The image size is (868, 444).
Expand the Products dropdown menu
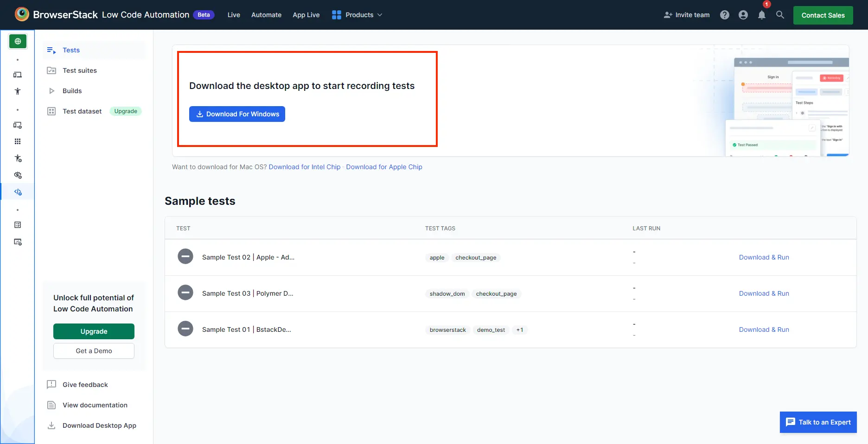357,15
